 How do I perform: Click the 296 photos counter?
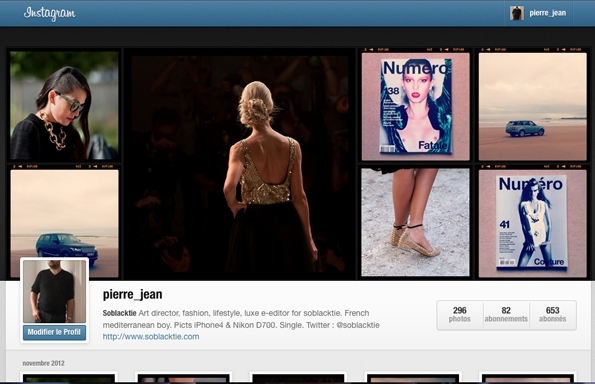pos(460,315)
